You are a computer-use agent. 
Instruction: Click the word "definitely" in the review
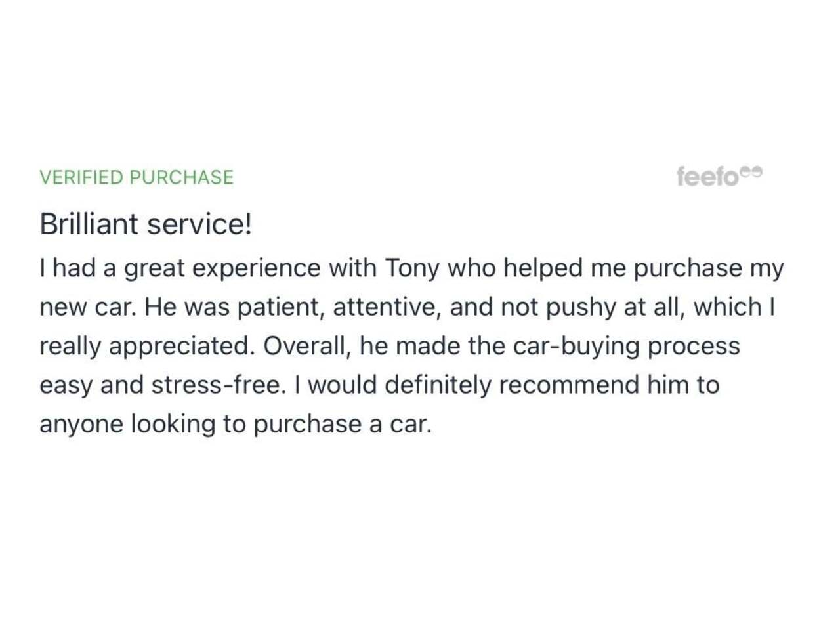438,385
